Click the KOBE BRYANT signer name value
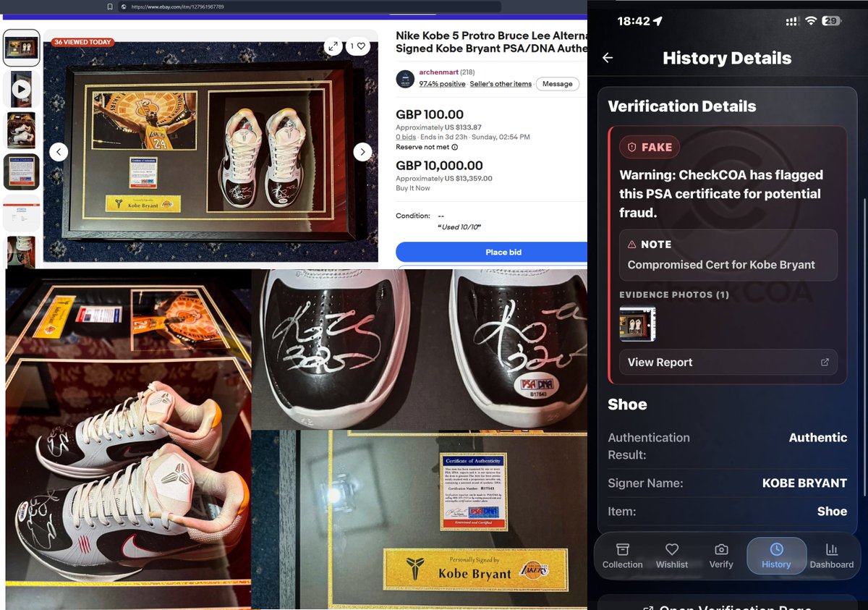This screenshot has width=868, height=610. [804, 483]
